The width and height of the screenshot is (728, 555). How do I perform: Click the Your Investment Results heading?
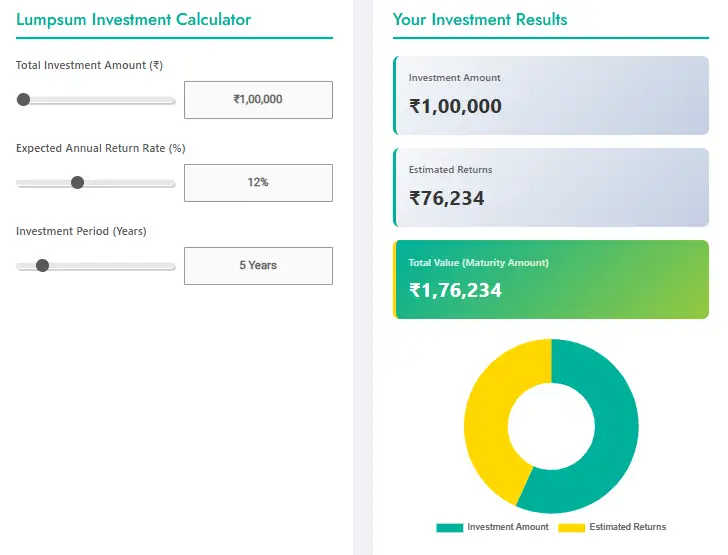point(480,19)
